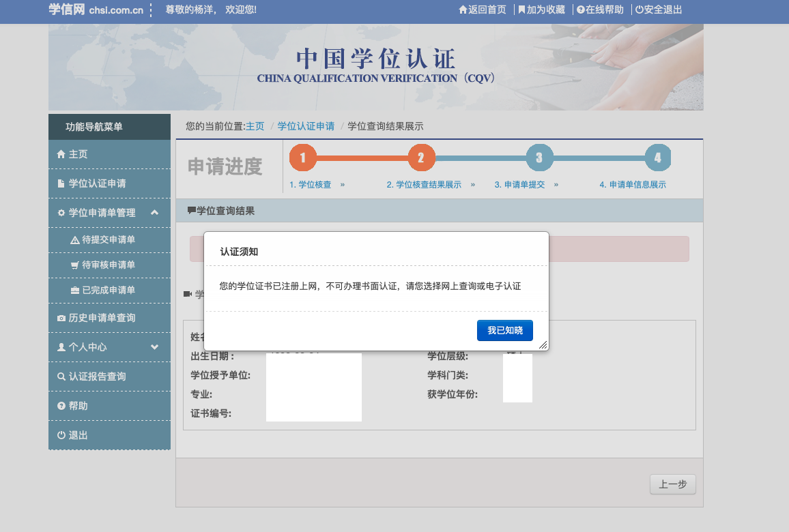789x532 pixels.
Task: Click 我已知晓 button in the dialog
Action: pos(504,330)
